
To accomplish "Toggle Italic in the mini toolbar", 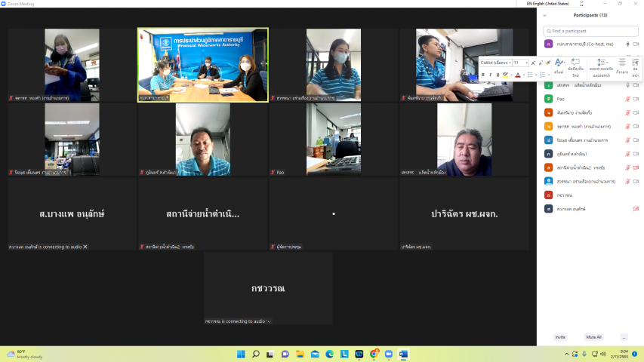I will coord(491,75).
